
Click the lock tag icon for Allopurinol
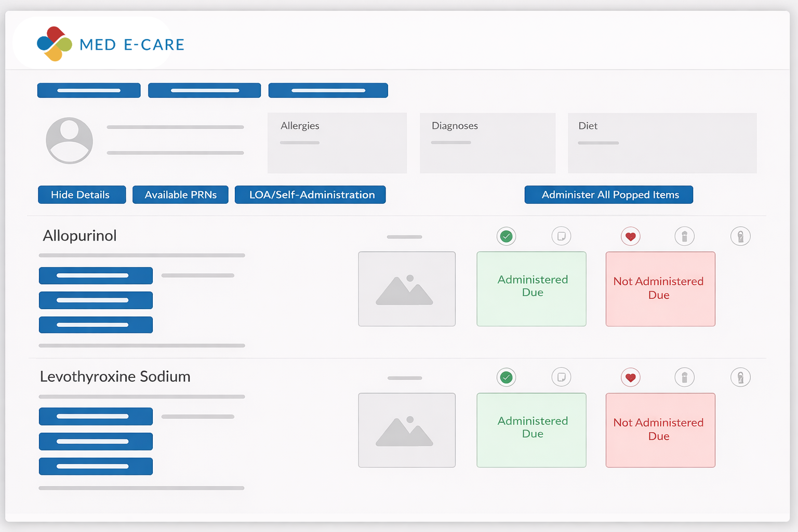pyautogui.click(x=740, y=236)
